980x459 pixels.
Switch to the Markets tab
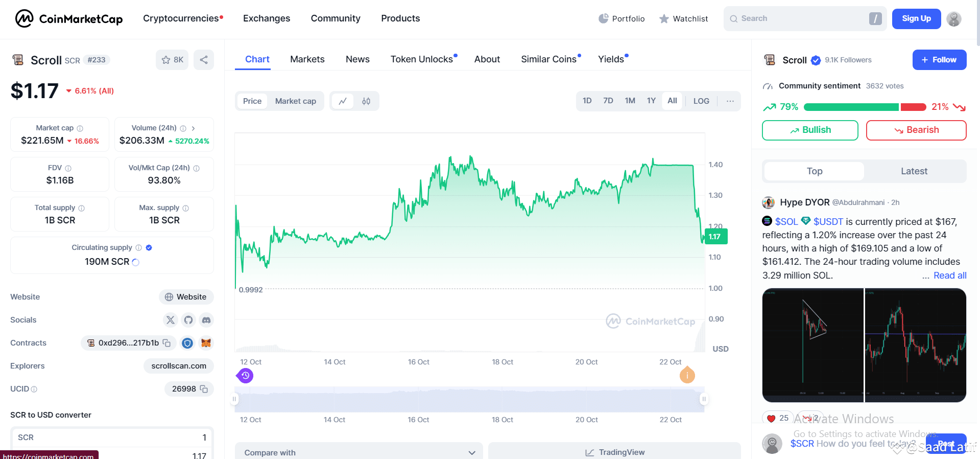coord(307,59)
